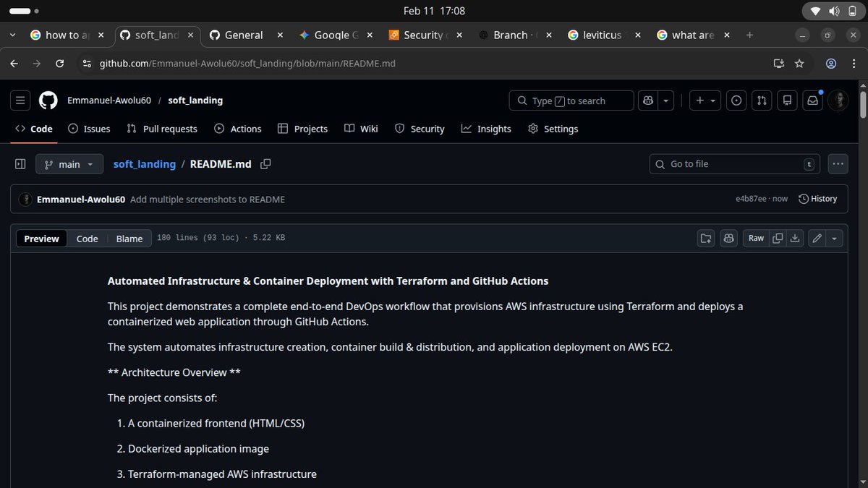Viewport: 868px width, 488px height.
Task: Go to the Insights tab
Action: 486,129
